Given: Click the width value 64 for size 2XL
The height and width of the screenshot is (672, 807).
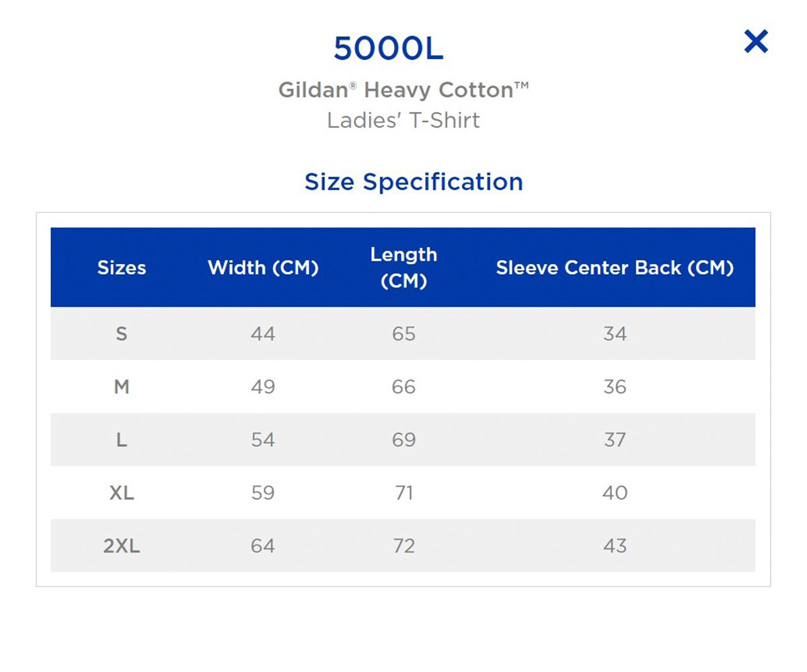Looking at the screenshot, I should point(263,546).
